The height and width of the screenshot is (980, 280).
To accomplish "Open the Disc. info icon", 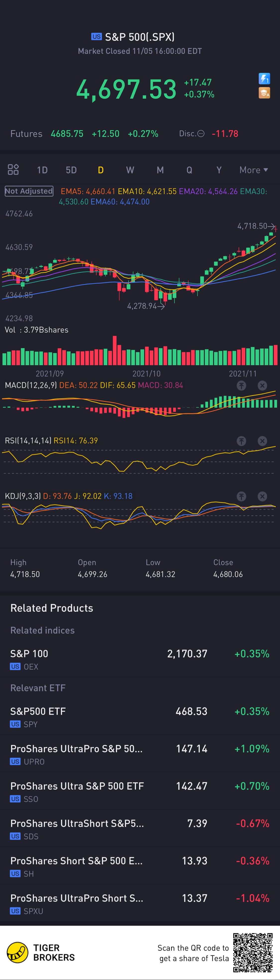I will tap(201, 133).
